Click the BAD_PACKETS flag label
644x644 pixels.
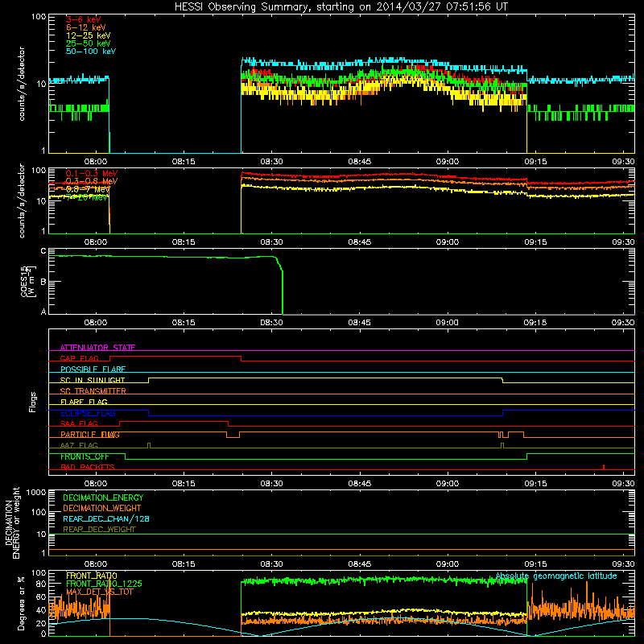pyautogui.click(x=88, y=467)
